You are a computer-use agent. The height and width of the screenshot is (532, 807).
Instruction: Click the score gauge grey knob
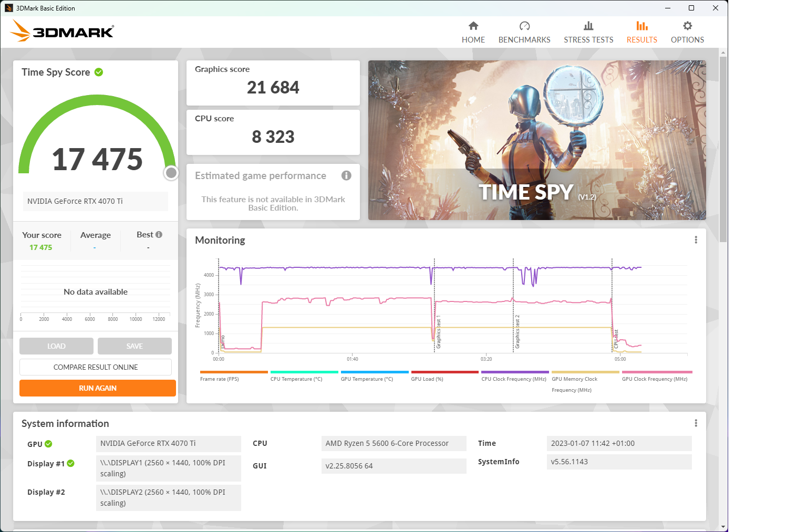tap(171, 173)
